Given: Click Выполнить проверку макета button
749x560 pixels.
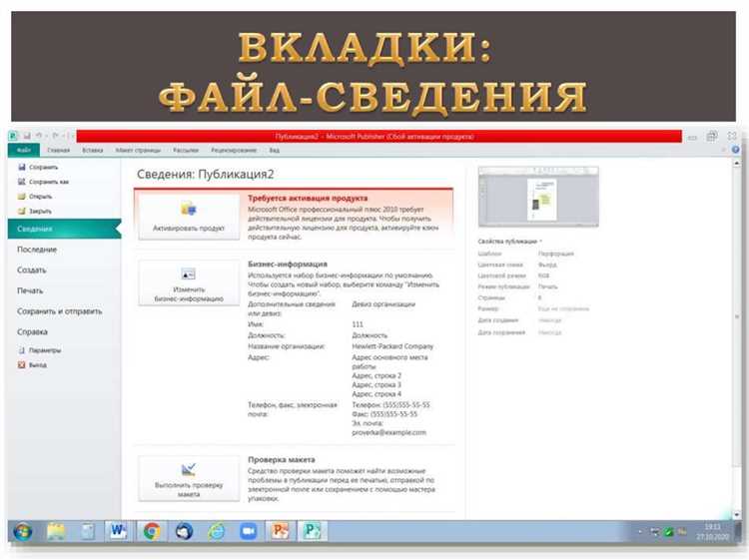Looking at the screenshot, I should [x=189, y=478].
